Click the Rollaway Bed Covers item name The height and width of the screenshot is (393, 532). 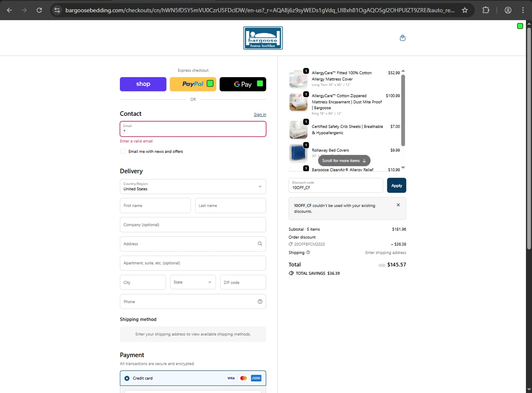pyautogui.click(x=330, y=150)
